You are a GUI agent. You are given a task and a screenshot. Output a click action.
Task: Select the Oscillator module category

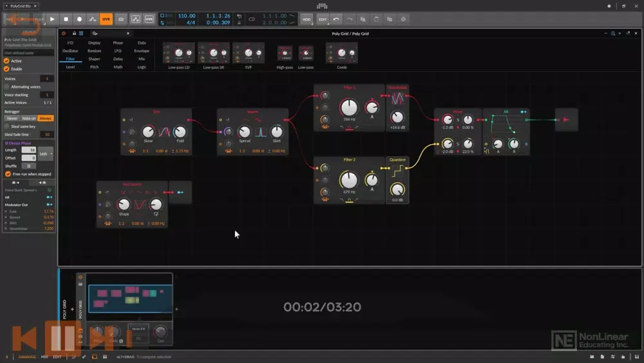[x=70, y=51]
